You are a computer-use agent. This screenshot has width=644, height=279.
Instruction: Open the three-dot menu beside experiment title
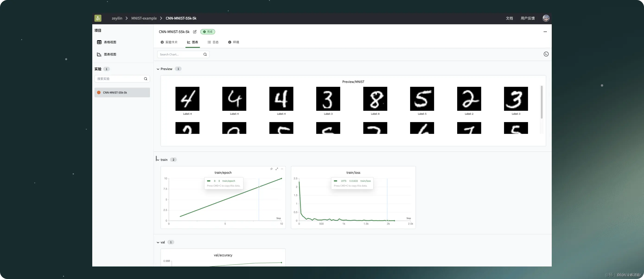545,32
